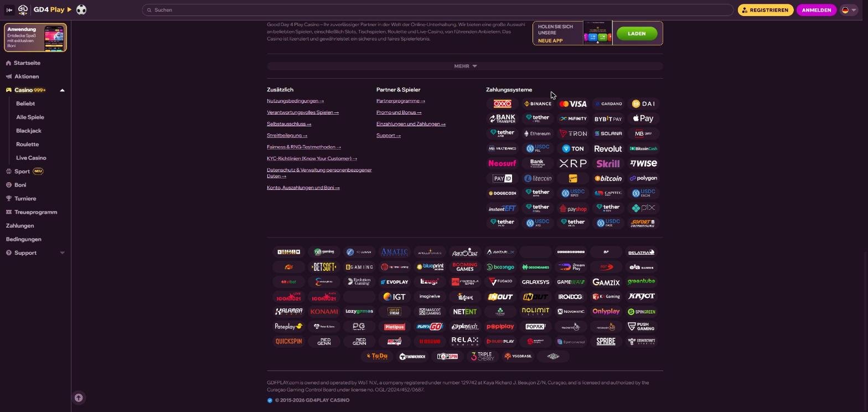868x412 pixels.
Task: Expand the MEHR text section
Action: (465, 66)
